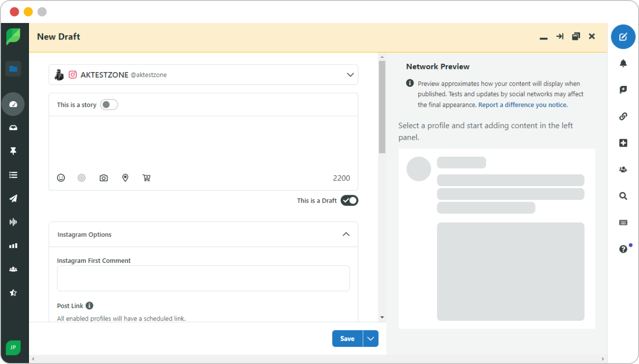Add a location with the pin icon
The height and width of the screenshot is (364, 639).
pos(125,178)
